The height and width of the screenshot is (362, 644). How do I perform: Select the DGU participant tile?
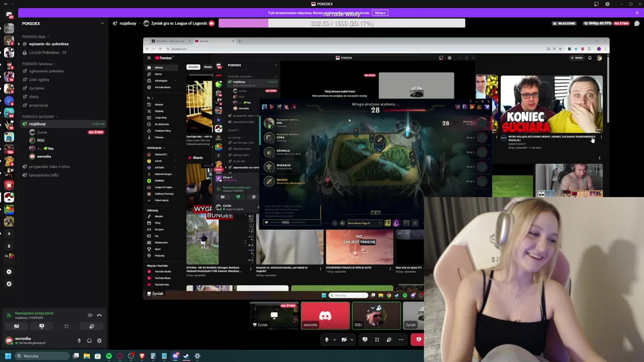[x=376, y=316]
